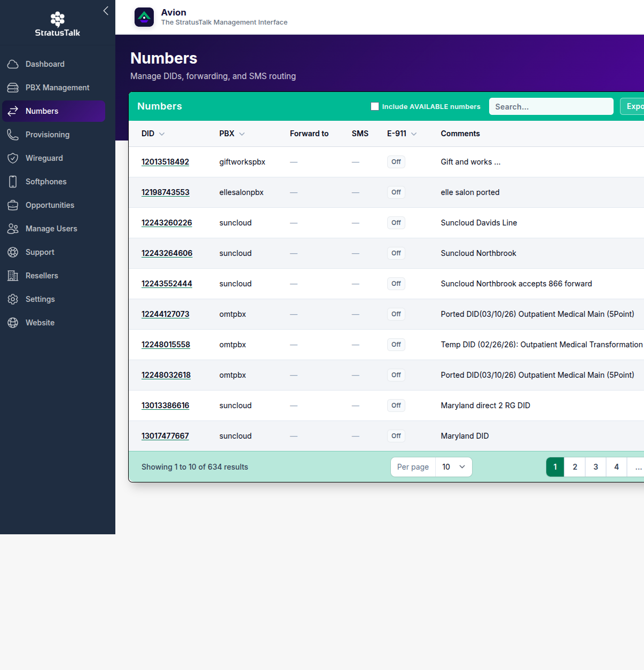Click the Settings gear icon
Image resolution: width=644 pixels, height=670 pixels.
coord(13,299)
